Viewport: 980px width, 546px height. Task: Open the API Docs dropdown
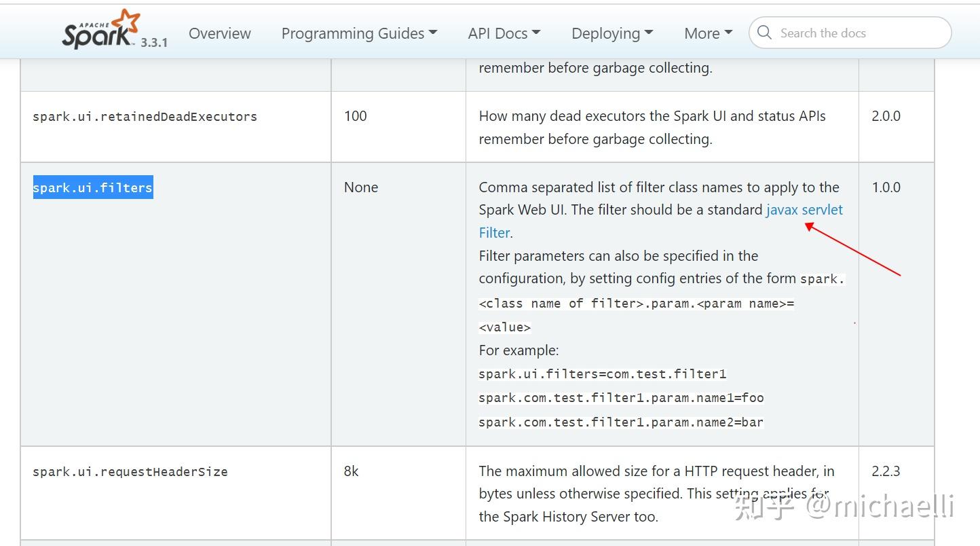tap(504, 33)
